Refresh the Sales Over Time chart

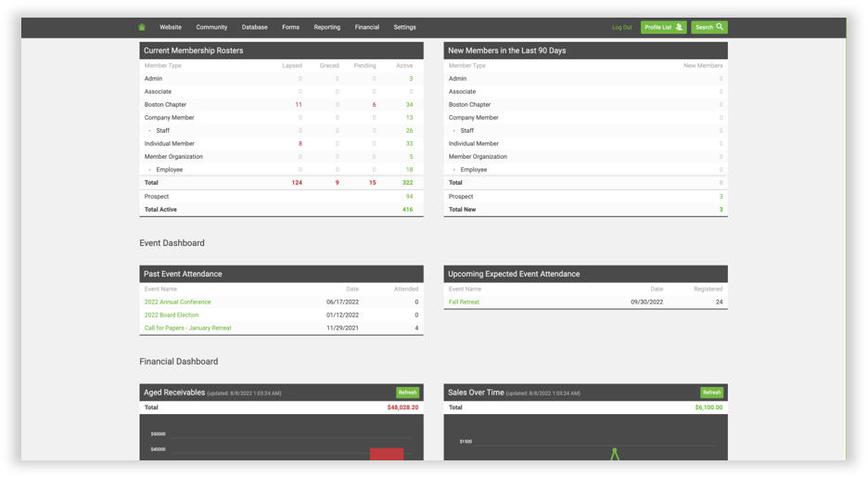click(x=711, y=393)
